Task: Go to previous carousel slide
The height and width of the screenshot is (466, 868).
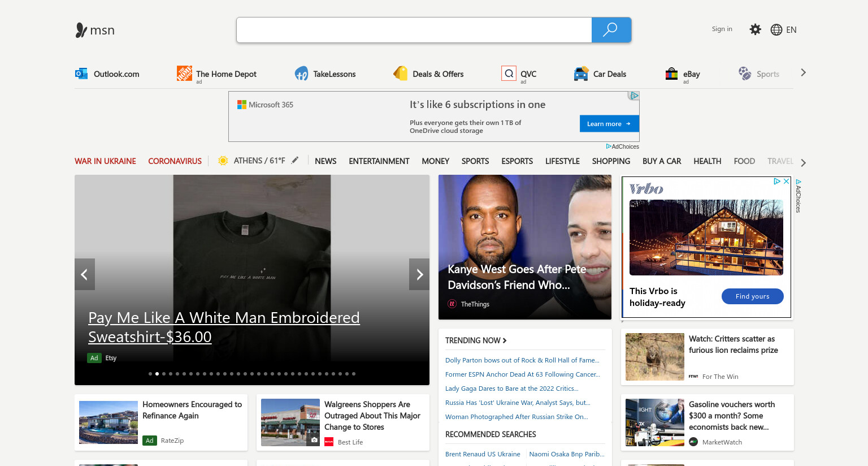Action: point(85,274)
